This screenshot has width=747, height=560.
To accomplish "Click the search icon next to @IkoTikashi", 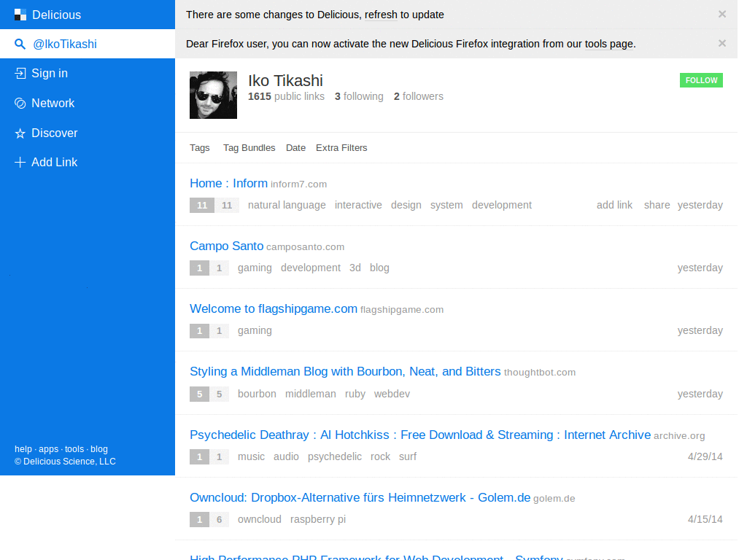I will click(x=19, y=44).
